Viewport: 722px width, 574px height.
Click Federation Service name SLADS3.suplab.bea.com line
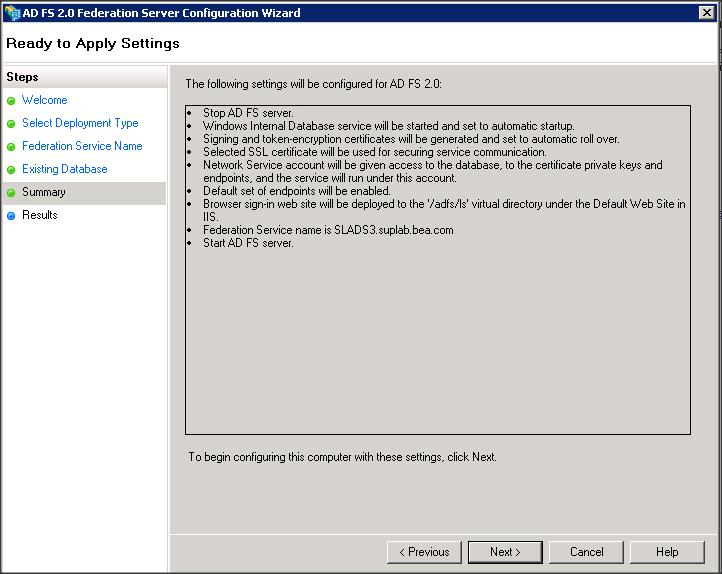328,230
